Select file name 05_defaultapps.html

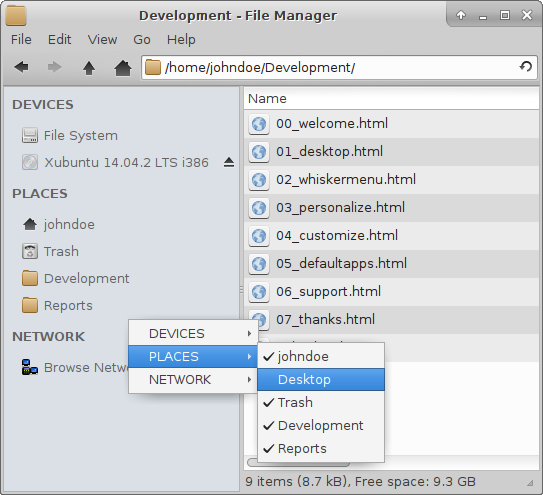point(341,264)
